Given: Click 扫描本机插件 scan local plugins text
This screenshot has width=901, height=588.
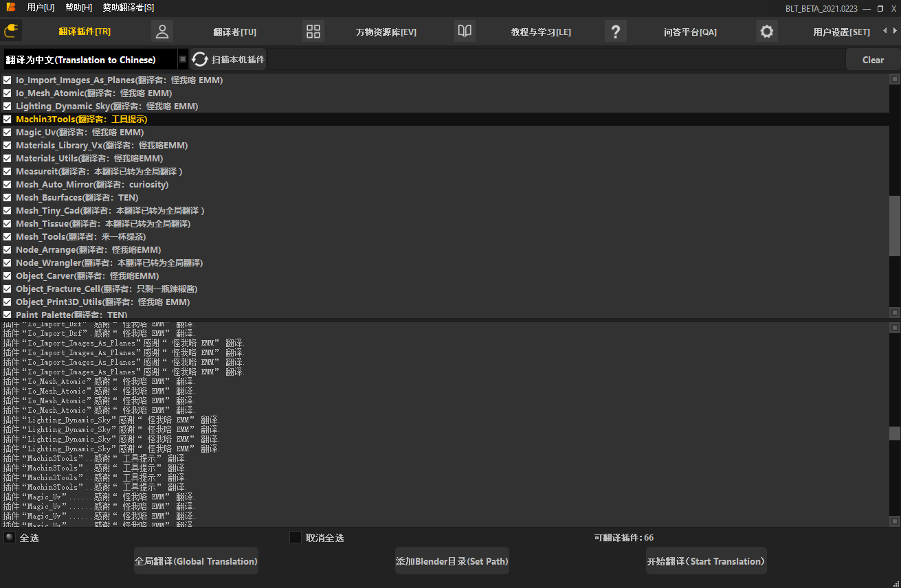Looking at the screenshot, I should coord(238,60).
